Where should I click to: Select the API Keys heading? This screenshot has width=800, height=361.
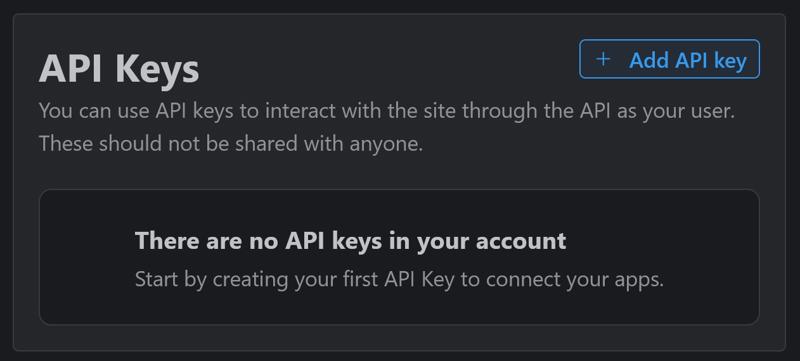(x=119, y=69)
